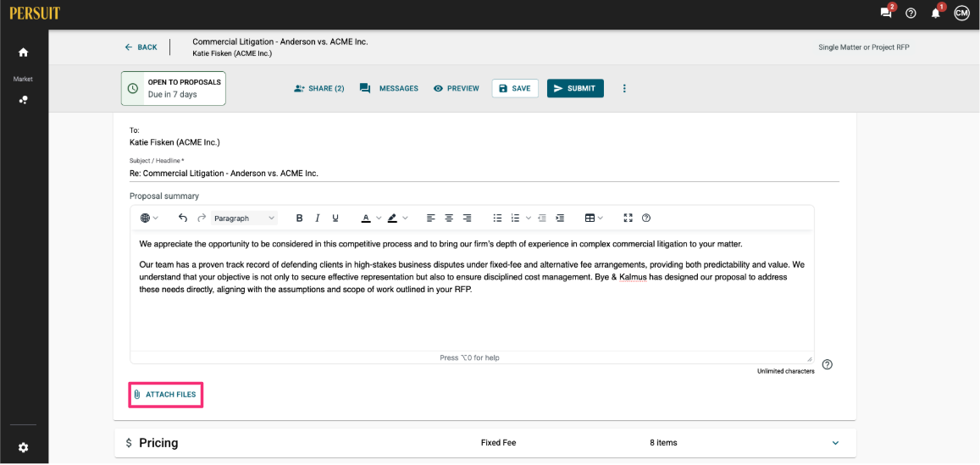Screen dimensions: 980x465
Task: Toggle underline formatting
Action: (x=335, y=219)
